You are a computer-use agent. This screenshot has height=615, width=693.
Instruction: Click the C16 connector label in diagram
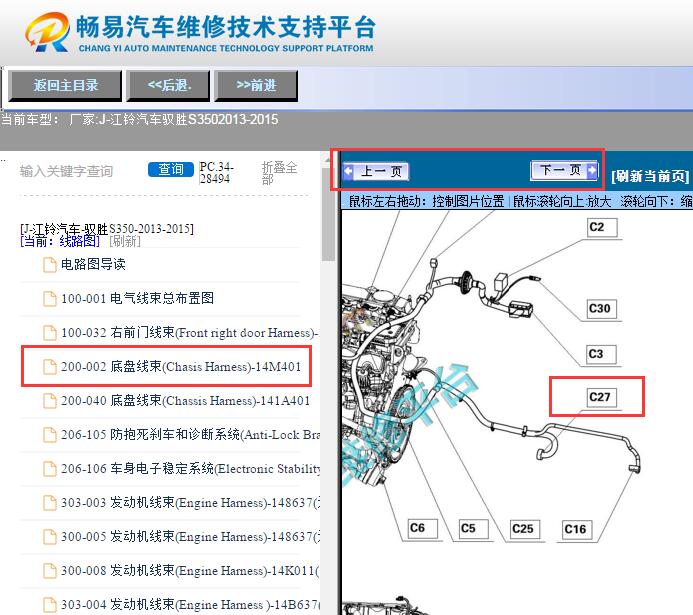click(x=575, y=529)
